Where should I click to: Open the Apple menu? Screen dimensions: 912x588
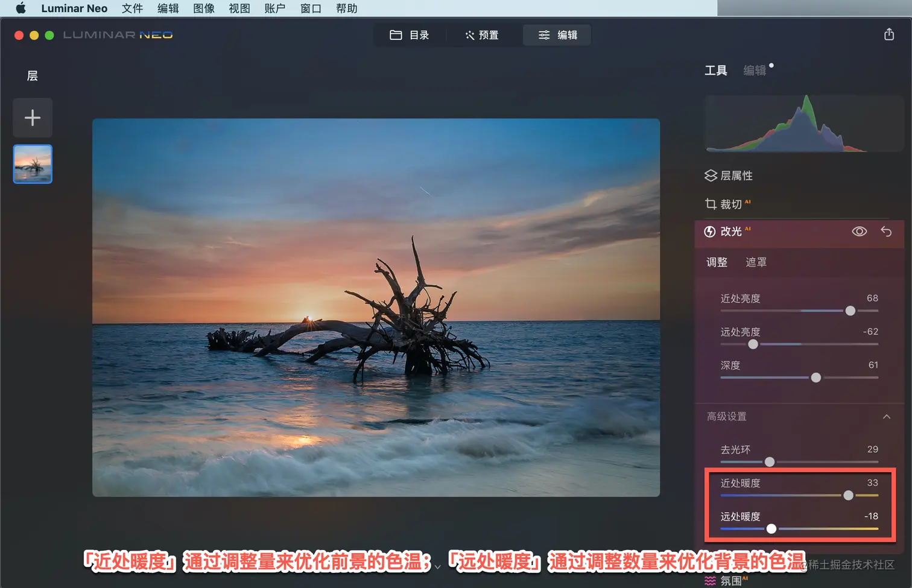point(21,8)
